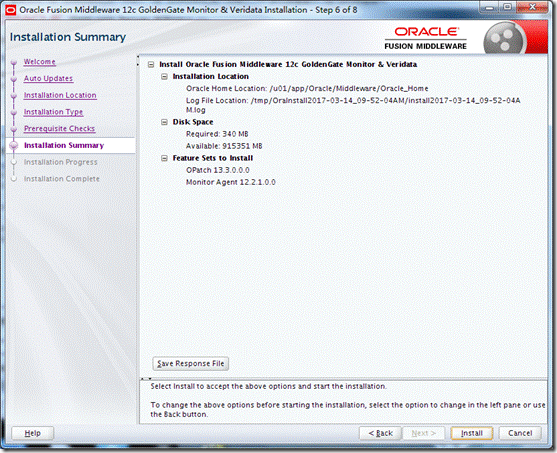Open the Welcome step link

(x=39, y=62)
